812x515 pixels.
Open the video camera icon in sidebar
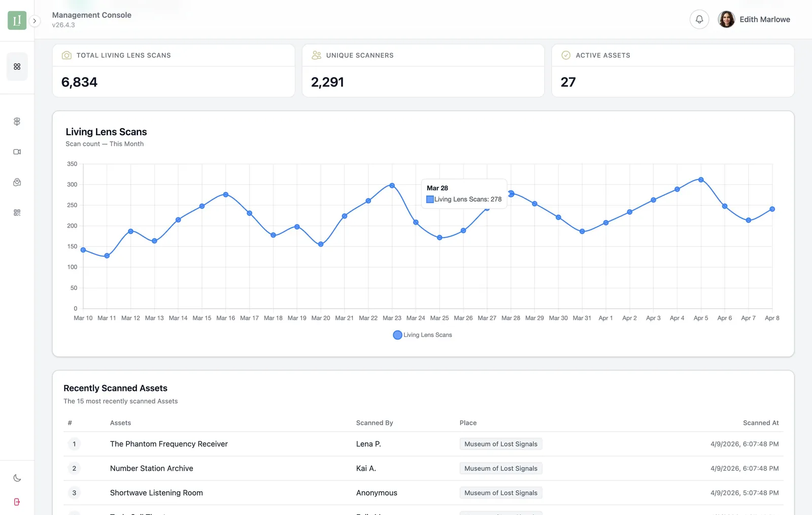17,152
